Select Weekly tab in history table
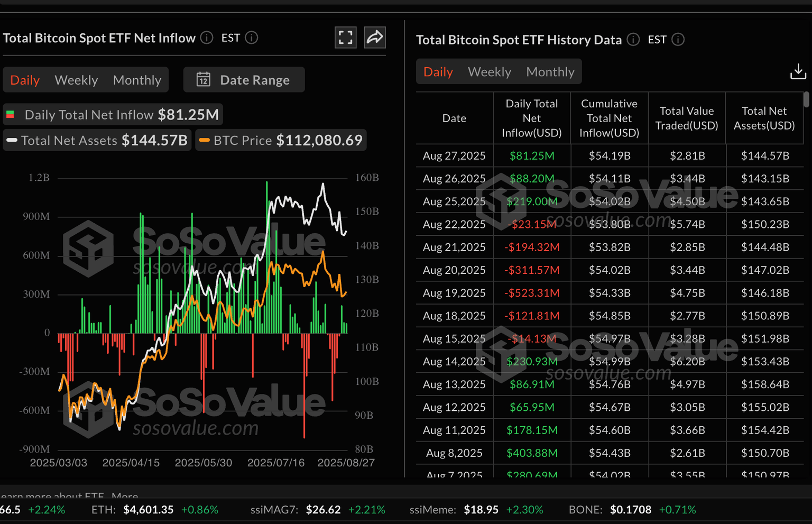 (490, 71)
